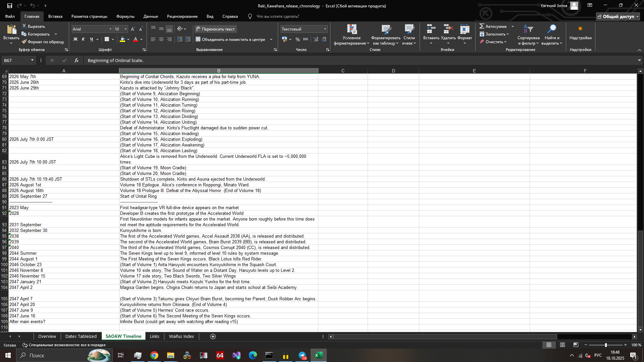
Task: Select cell with Start of Unital Ring
Action: (218, 196)
